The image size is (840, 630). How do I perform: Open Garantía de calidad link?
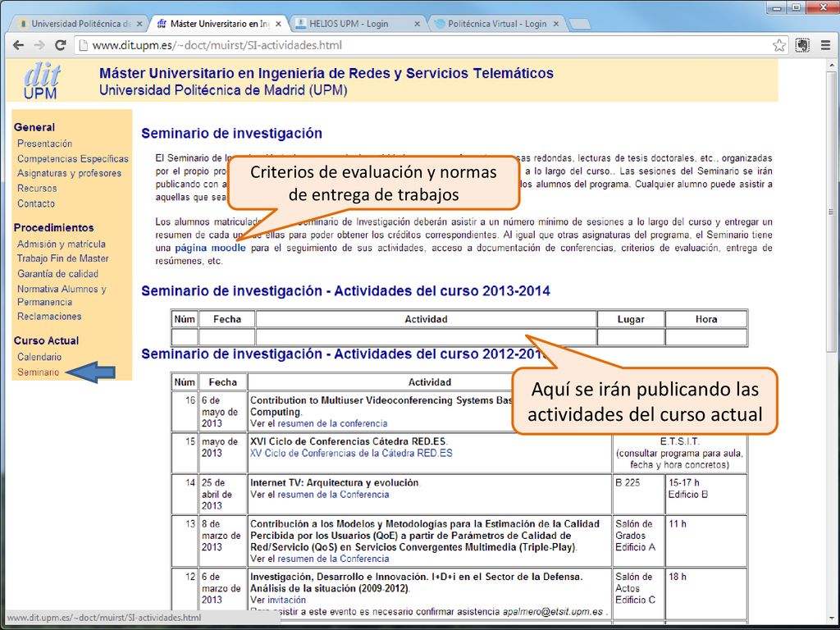[x=58, y=274]
